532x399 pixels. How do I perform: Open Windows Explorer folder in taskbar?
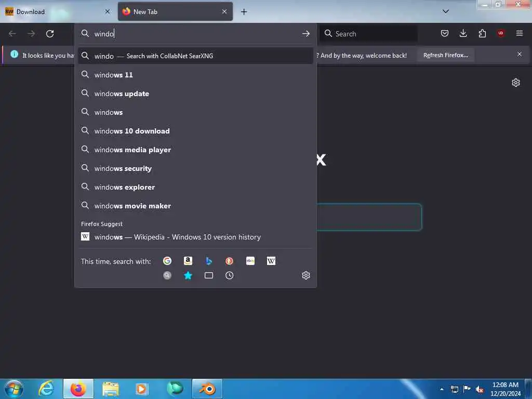(x=111, y=389)
